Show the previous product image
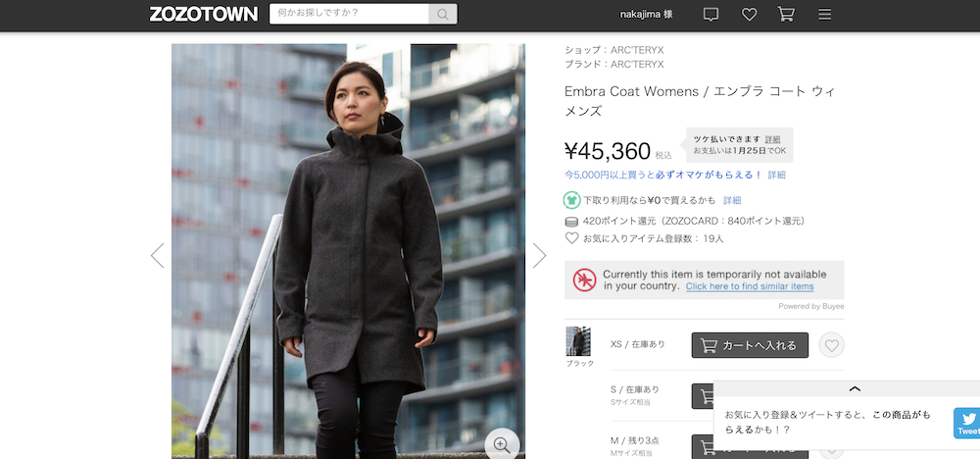This screenshot has height=459, width=980. (158, 255)
